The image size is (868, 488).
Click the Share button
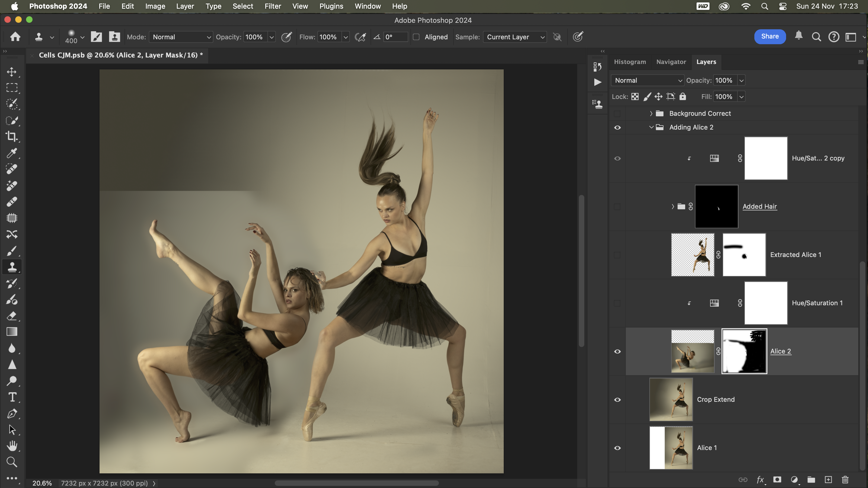click(770, 36)
